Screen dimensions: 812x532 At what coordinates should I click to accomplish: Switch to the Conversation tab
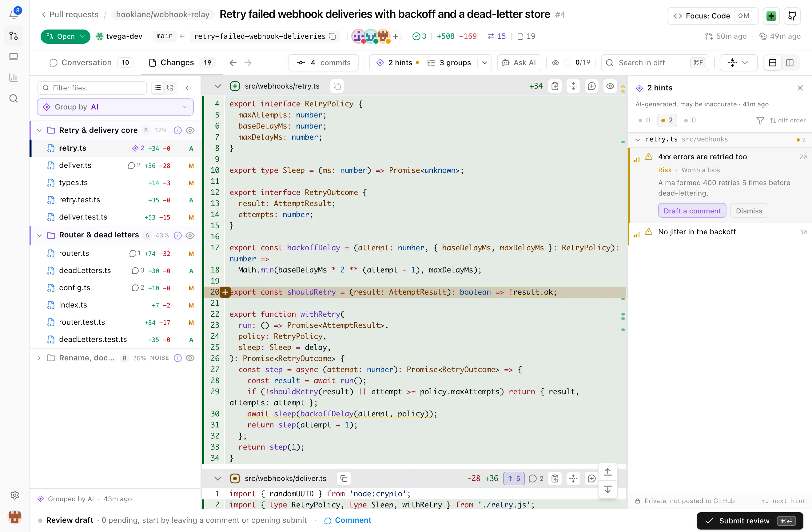pyautogui.click(x=91, y=63)
